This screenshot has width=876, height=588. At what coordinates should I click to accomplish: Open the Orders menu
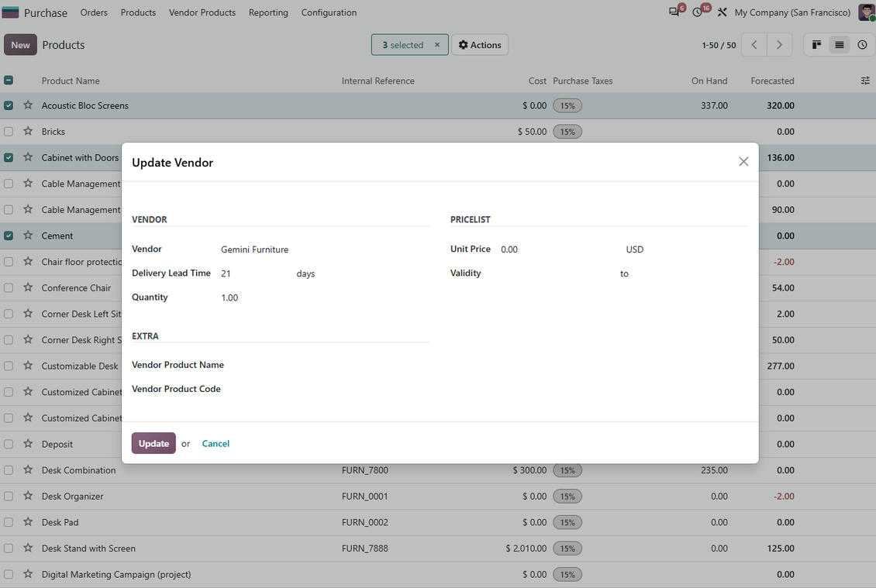pyautogui.click(x=93, y=12)
